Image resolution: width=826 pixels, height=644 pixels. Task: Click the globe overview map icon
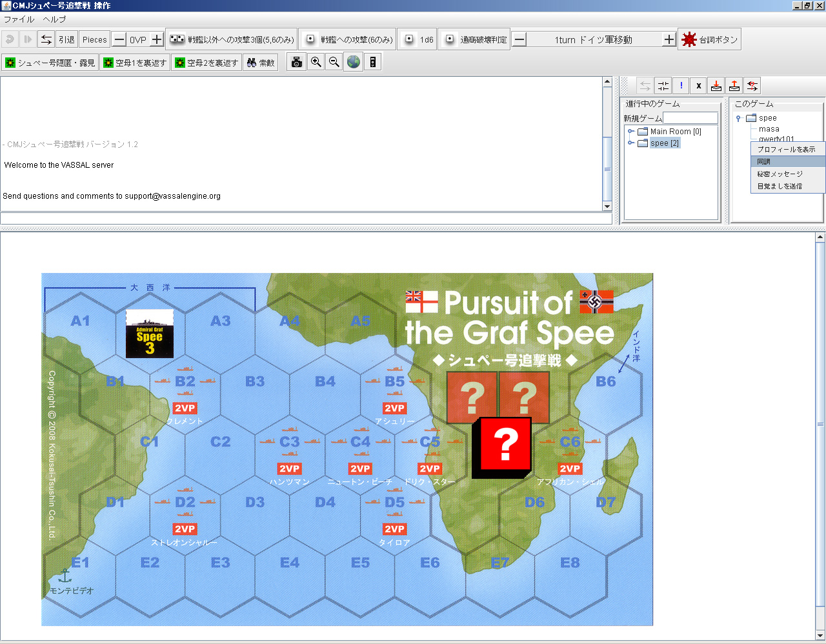pyautogui.click(x=353, y=62)
